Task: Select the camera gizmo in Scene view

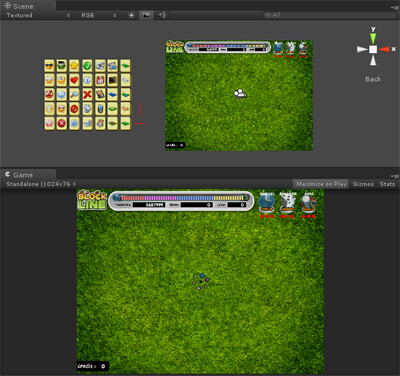Action: click(x=240, y=94)
